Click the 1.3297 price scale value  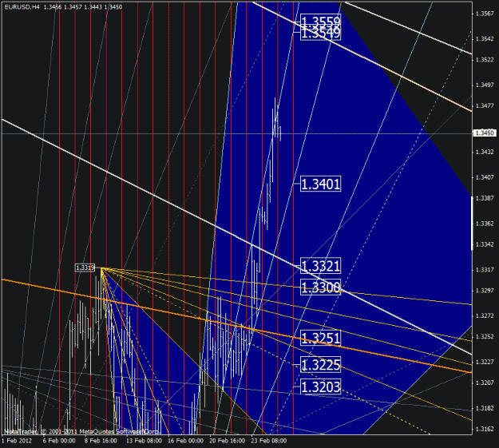click(x=485, y=291)
